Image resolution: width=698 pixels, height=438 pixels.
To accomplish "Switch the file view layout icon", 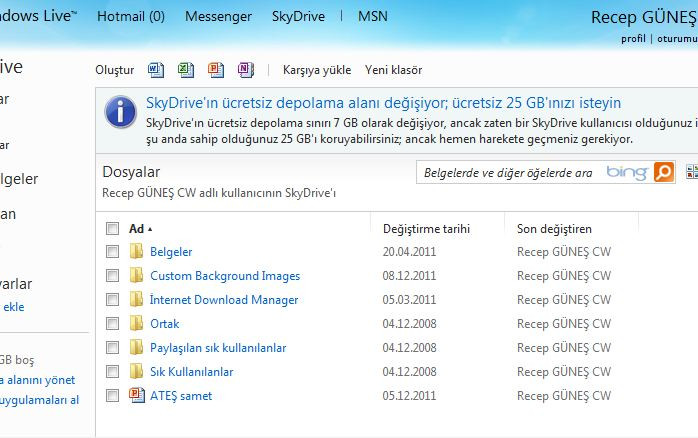I will (x=692, y=172).
